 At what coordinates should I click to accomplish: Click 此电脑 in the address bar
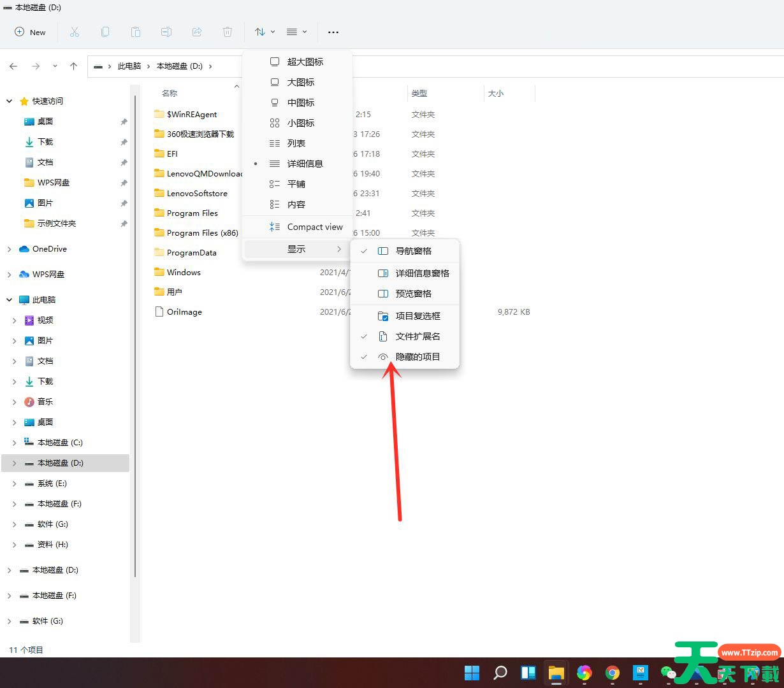point(129,66)
